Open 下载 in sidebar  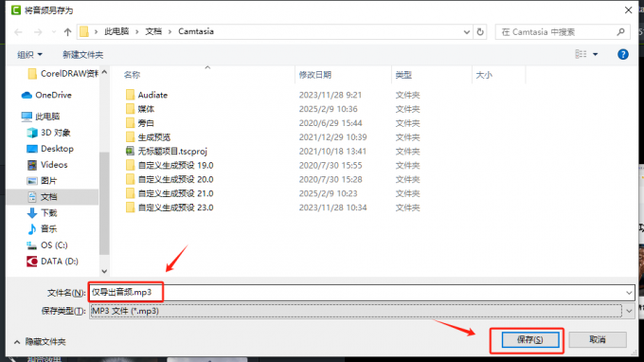[42, 213]
